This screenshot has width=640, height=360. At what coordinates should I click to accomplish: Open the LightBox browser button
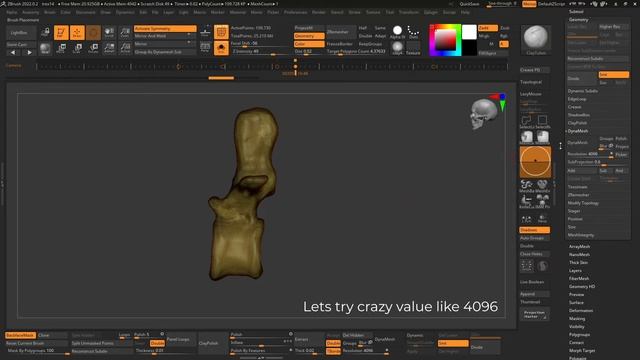pyautogui.click(x=22, y=33)
